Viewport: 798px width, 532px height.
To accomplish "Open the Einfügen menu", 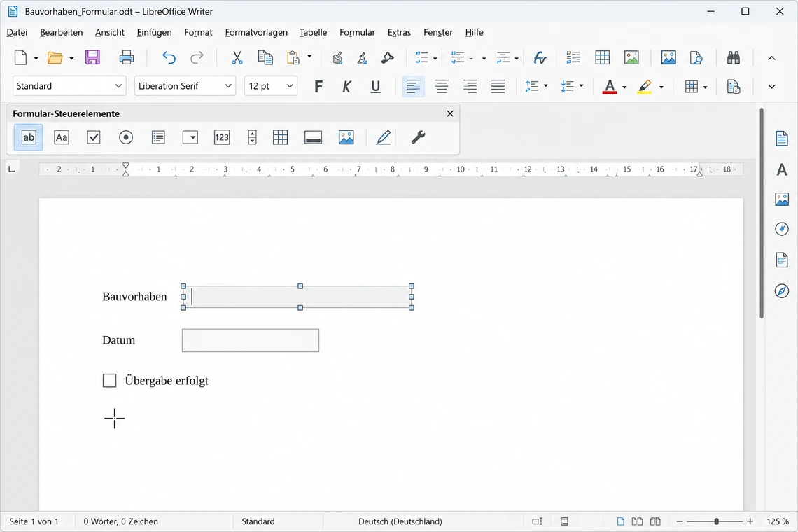I will pyautogui.click(x=154, y=33).
